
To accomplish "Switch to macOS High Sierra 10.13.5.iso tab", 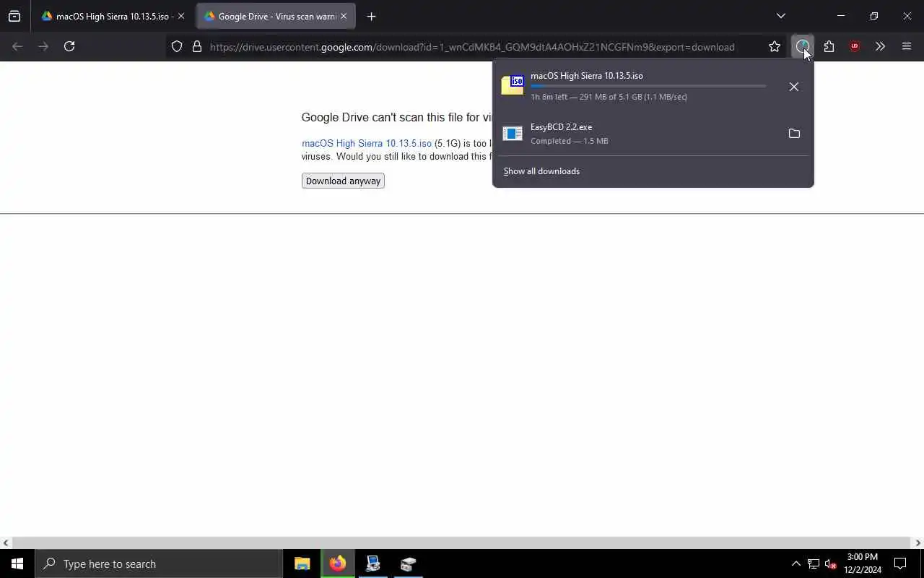I will pyautogui.click(x=113, y=16).
